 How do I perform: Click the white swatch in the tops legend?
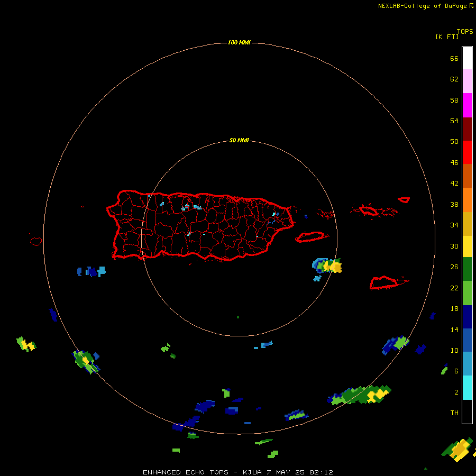[x=467, y=58]
